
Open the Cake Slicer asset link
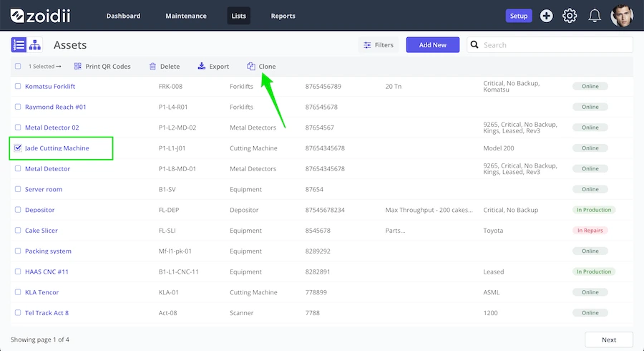pos(41,231)
